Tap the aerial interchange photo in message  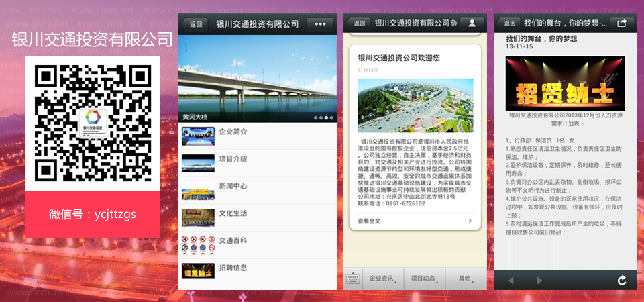point(415,105)
